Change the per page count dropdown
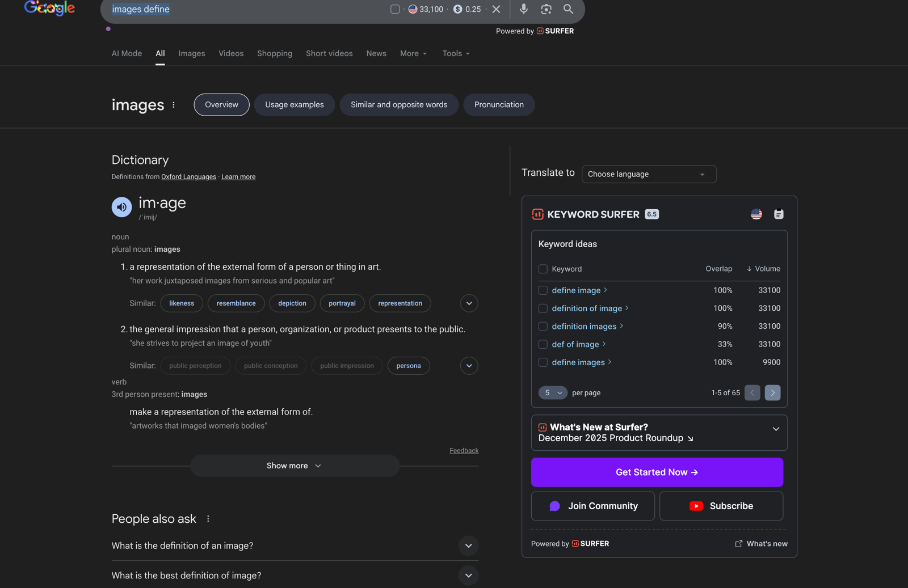This screenshot has height=588, width=908. [x=553, y=393]
